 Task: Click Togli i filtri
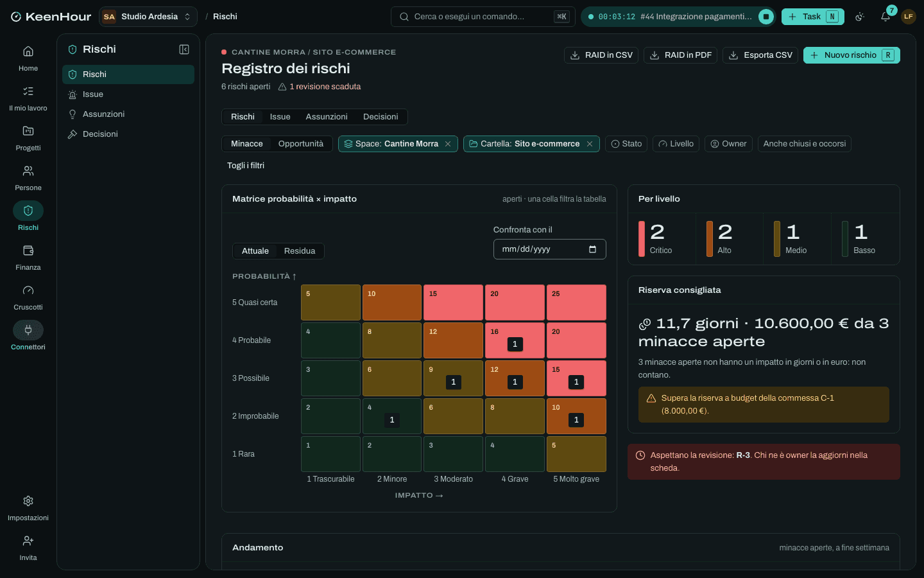[246, 166]
